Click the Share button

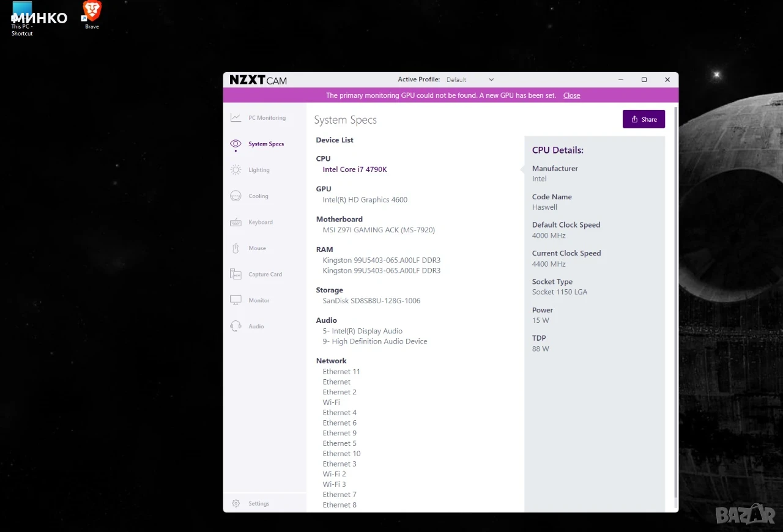pos(644,119)
